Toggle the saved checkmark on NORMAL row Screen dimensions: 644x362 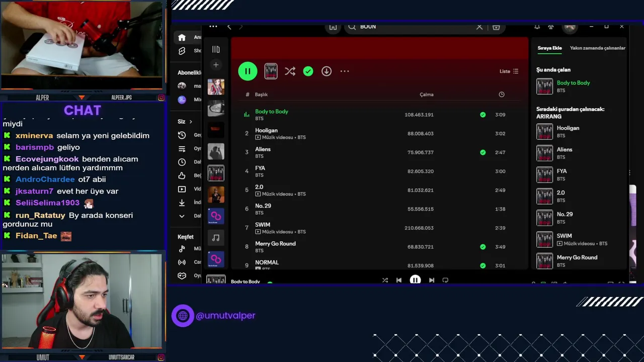(x=483, y=265)
